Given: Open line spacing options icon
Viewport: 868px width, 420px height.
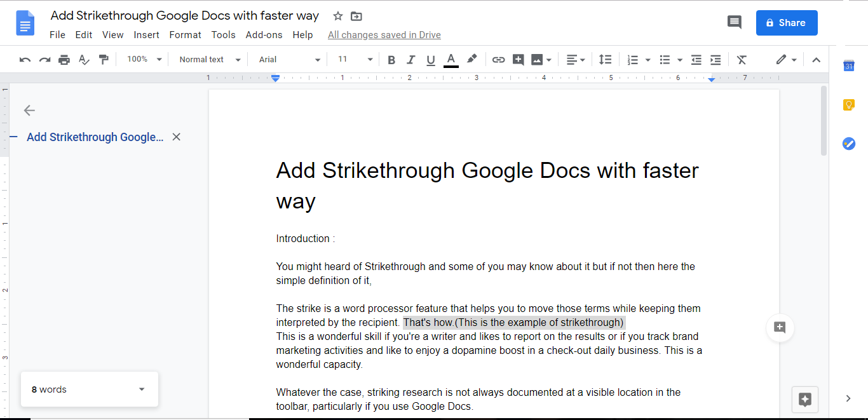Looking at the screenshot, I should pyautogui.click(x=606, y=60).
